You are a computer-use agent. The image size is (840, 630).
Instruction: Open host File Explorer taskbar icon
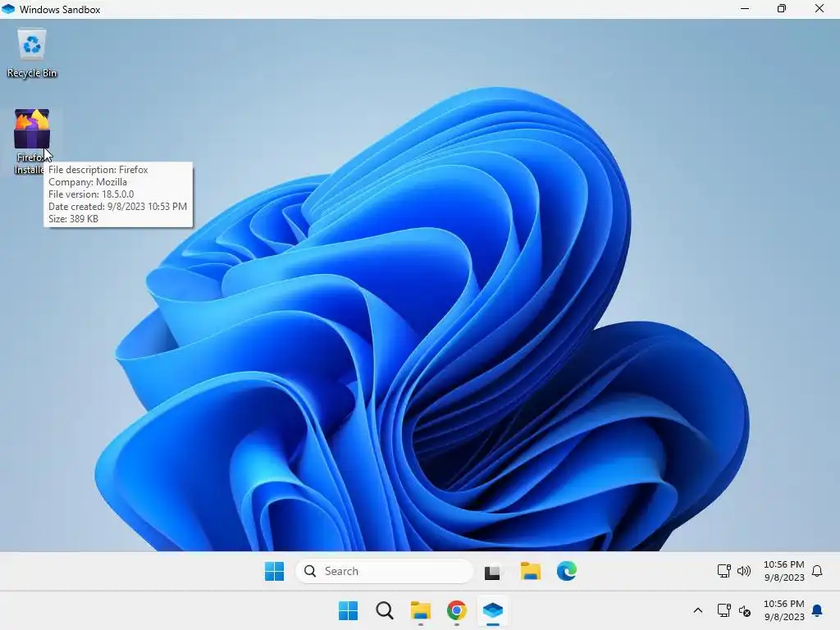[421, 610]
